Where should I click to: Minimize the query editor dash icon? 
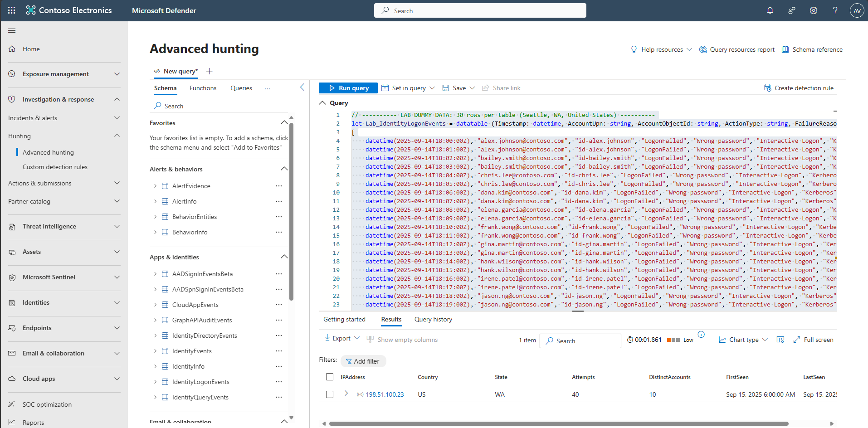click(x=835, y=111)
